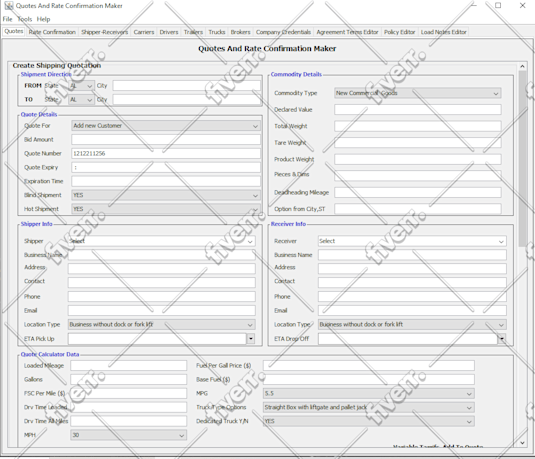Viewport: 535px width, 459px height.
Task: Click the Receiver Phone field
Action: click(x=412, y=297)
